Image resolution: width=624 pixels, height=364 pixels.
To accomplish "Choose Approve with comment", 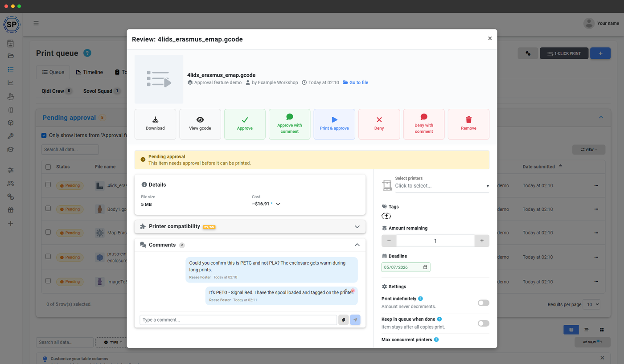I will coord(289,124).
